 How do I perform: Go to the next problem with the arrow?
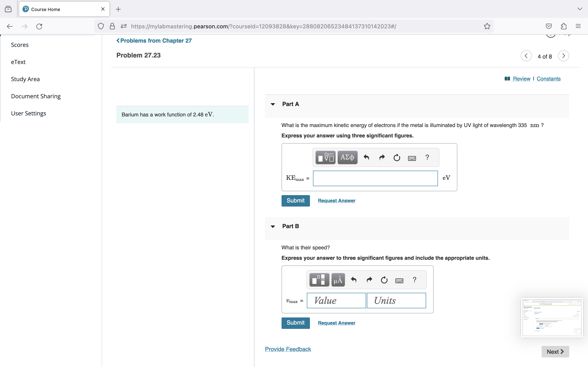click(563, 56)
